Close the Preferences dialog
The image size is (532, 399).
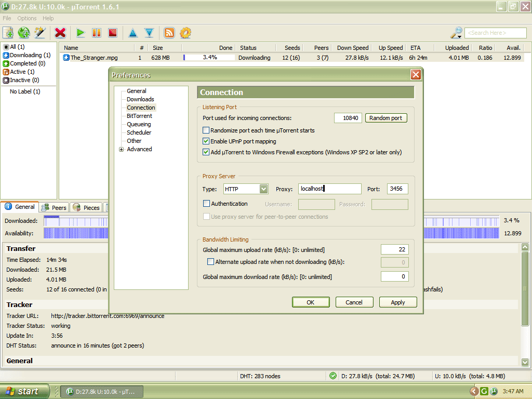click(416, 75)
